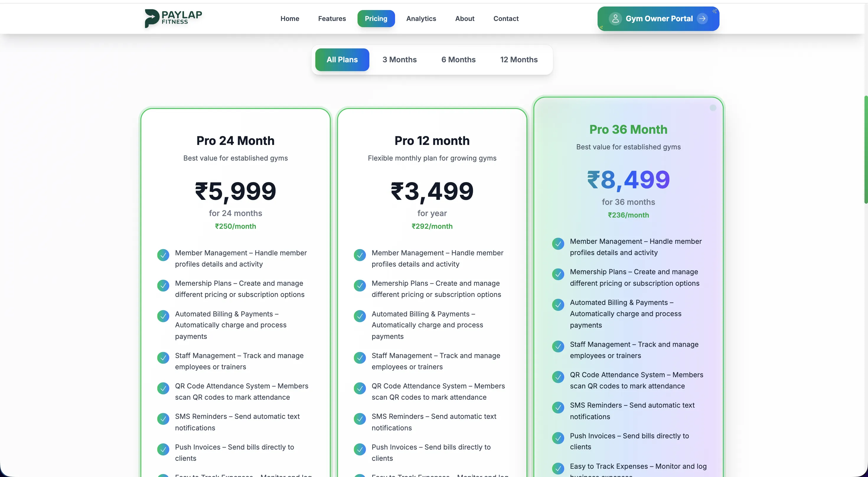The image size is (868, 477).
Task: Select the 12 Months plan filter
Action: tap(518, 60)
